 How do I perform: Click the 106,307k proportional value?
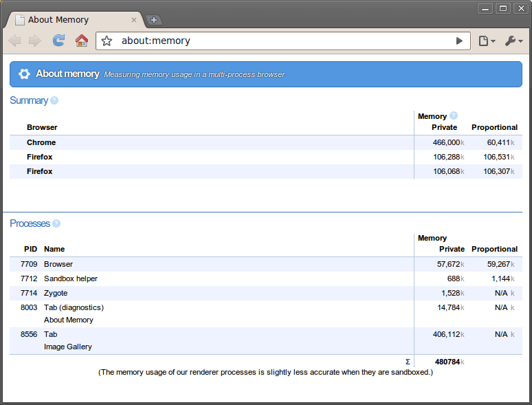tap(499, 171)
